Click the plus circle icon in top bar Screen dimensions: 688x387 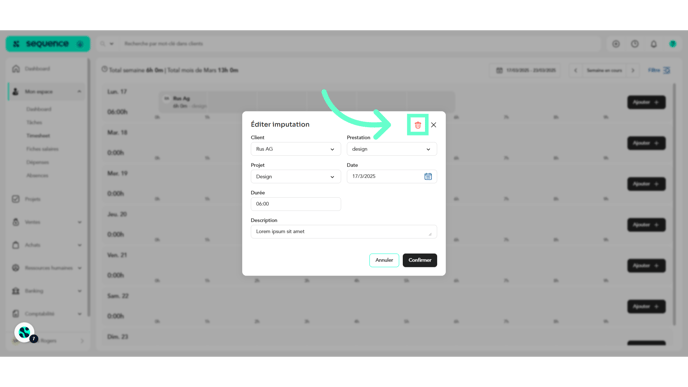[616, 44]
